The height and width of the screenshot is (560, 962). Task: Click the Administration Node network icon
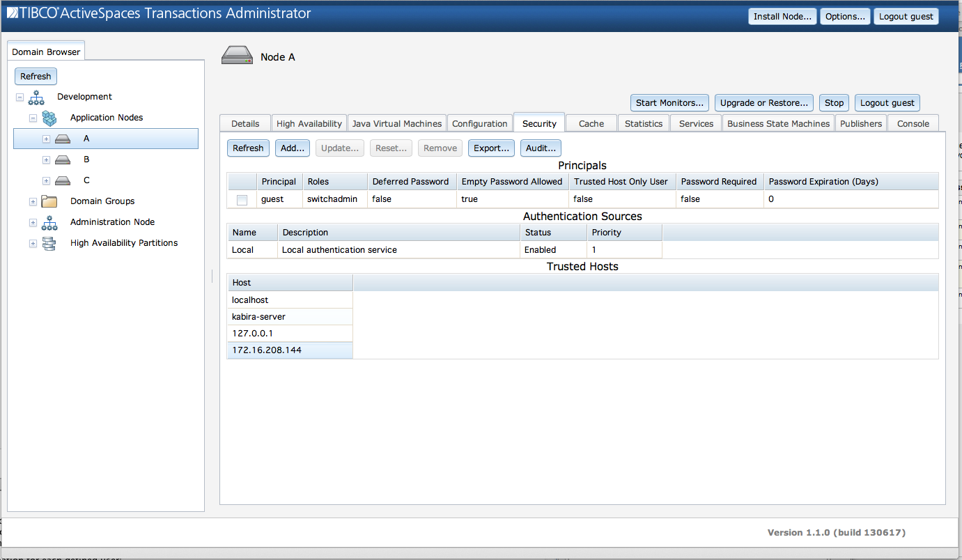(49, 222)
